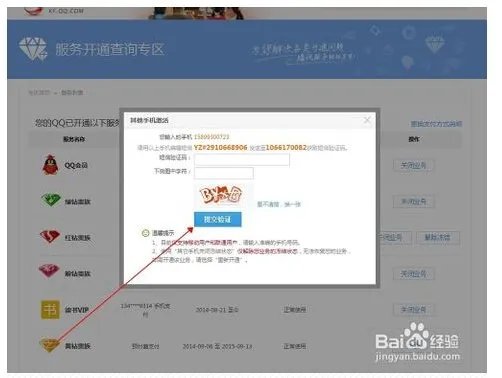The width and height of the screenshot is (502, 378).
Task: Click the 服务开通查询专区 page title
Action: [110, 49]
